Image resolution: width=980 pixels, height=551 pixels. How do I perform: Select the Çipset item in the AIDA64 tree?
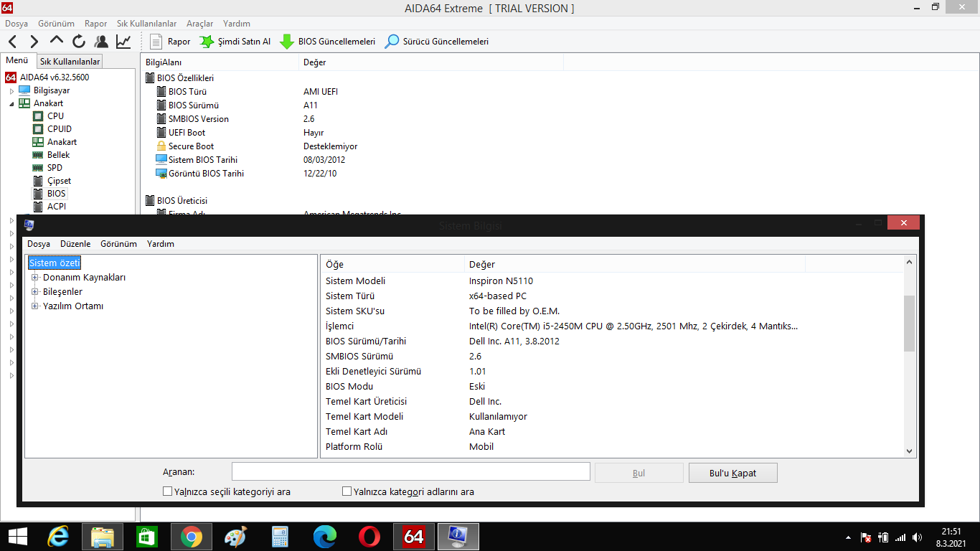click(x=59, y=181)
